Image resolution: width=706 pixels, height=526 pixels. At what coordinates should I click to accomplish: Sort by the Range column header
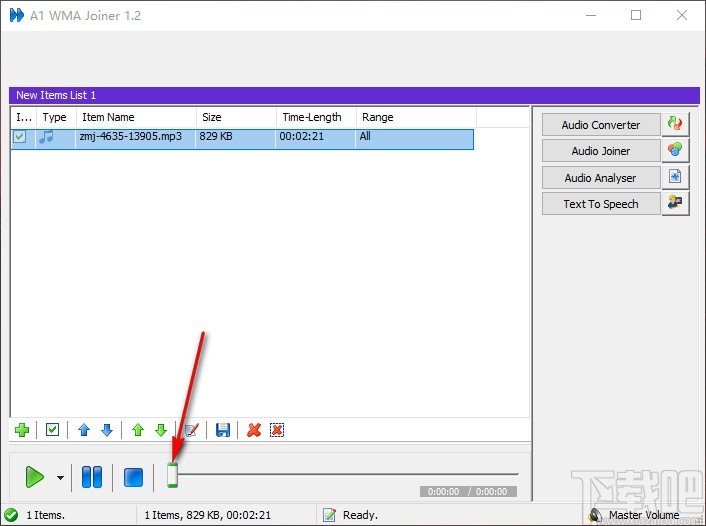[x=416, y=117]
